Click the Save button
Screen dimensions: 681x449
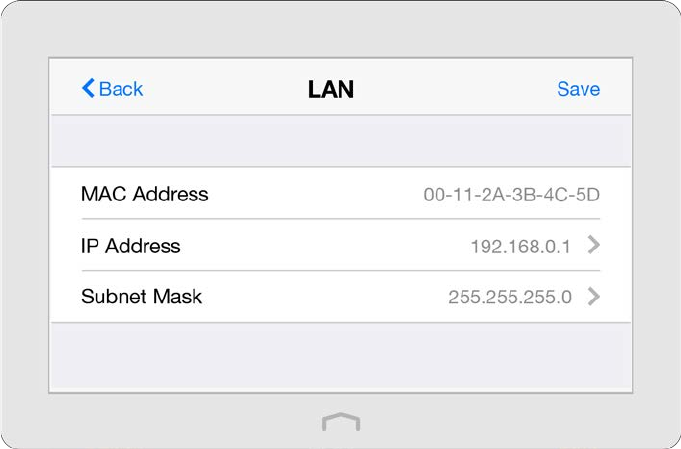[578, 89]
